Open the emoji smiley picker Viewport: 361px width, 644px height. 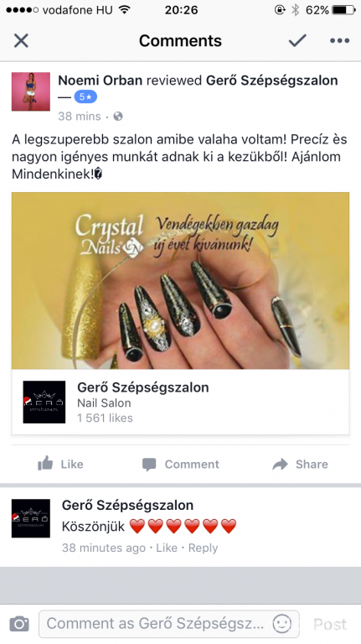point(282,624)
